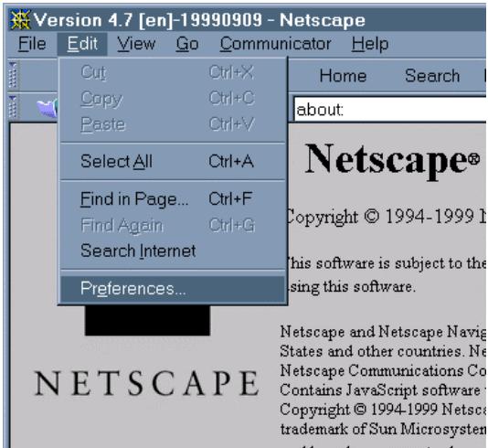This screenshot has width=488, height=448.
Task: Open the File menu
Action: [32, 44]
